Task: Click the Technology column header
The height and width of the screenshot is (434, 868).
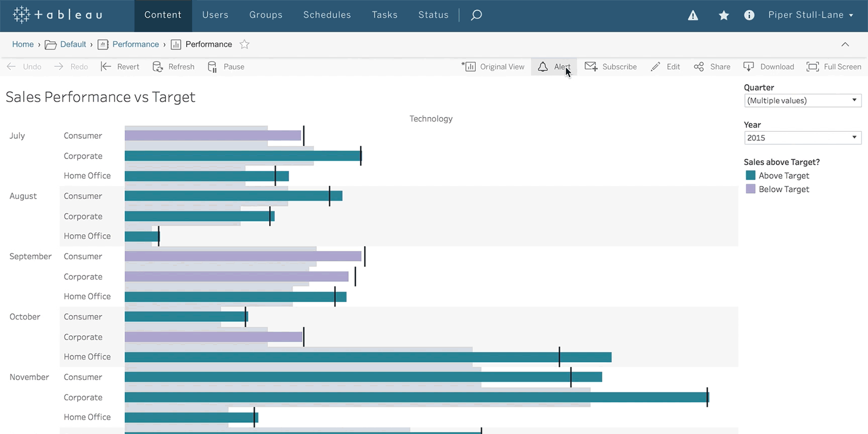Action: click(431, 119)
